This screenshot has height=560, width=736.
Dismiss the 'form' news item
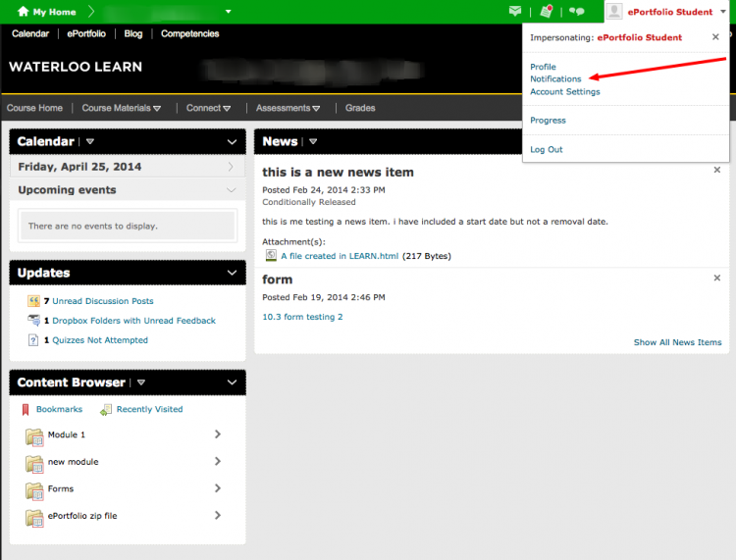pyautogui.click(x=716, y=279)
